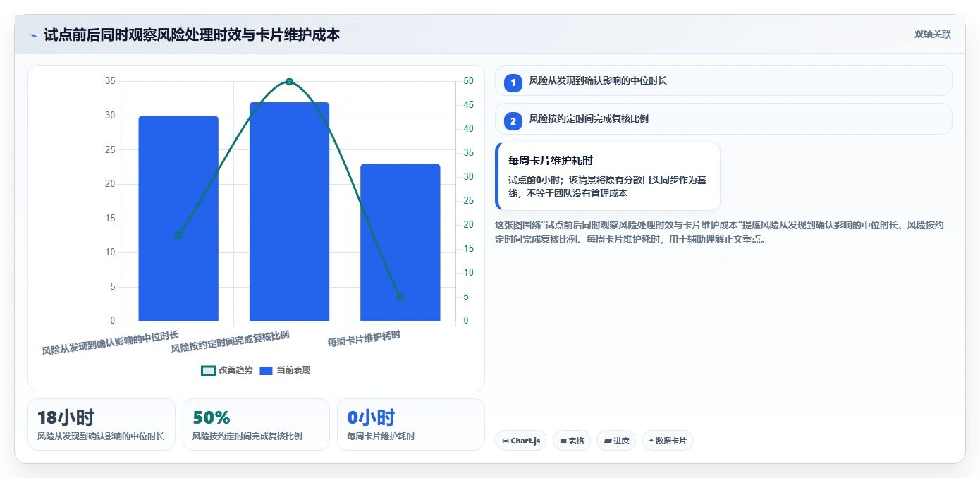Screen dimensions: 980x478
Task: Click the first blue bar for 中位时长
Action: point(178,219)
